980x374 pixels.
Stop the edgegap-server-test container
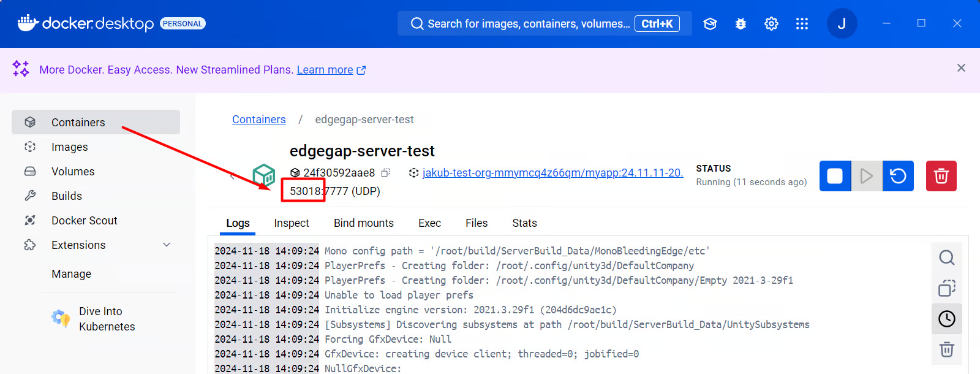pyautogui.click(x=835, y=176)
